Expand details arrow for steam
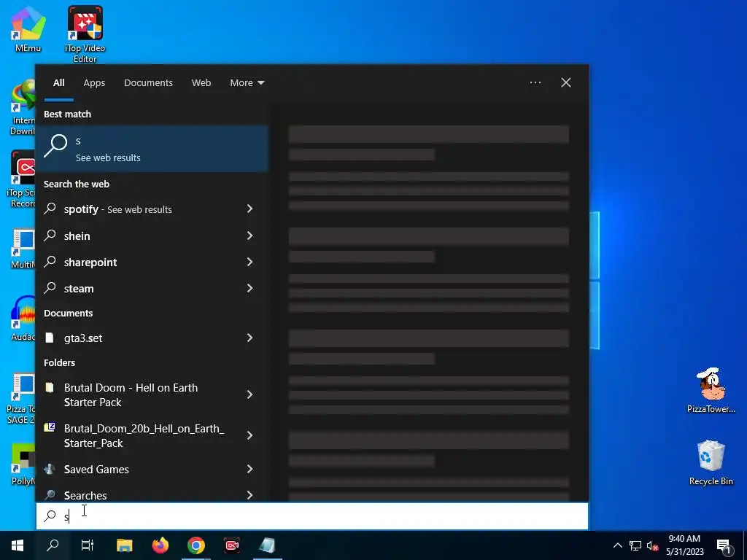Screen dimensions: 747x560 [249, 287]
